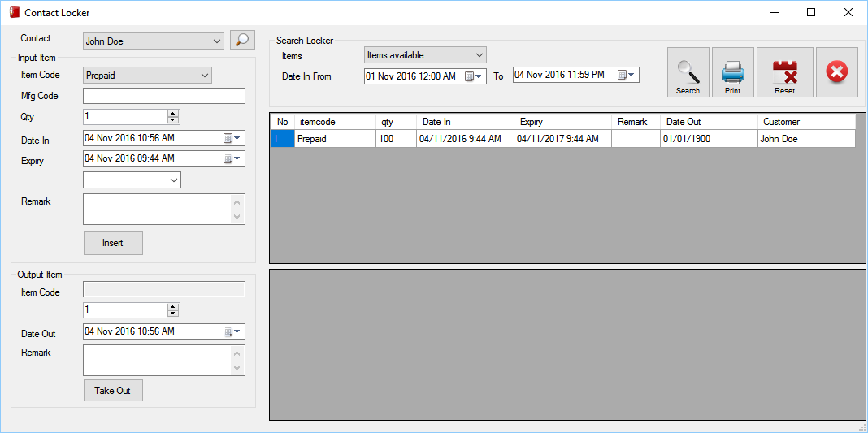The image size is (868, 433).
Task: Click the Print button with printer icon
Action: [x=733, y=72]
